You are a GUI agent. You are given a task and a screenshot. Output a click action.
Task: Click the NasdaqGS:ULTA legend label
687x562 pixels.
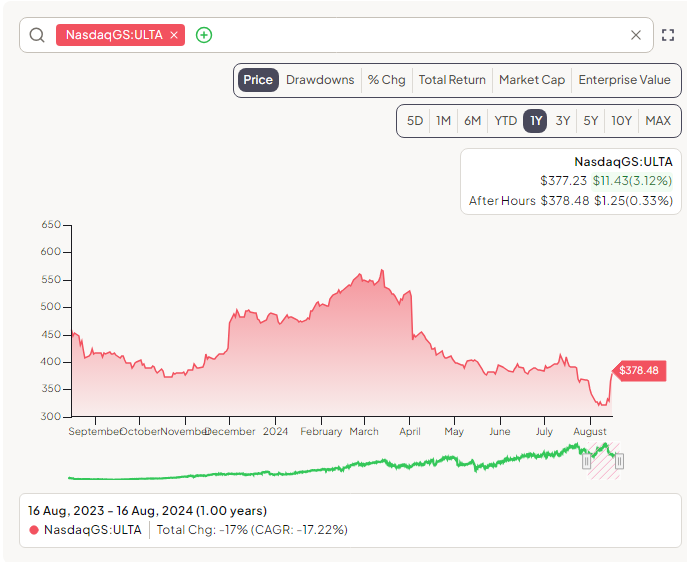click(93, 530)
